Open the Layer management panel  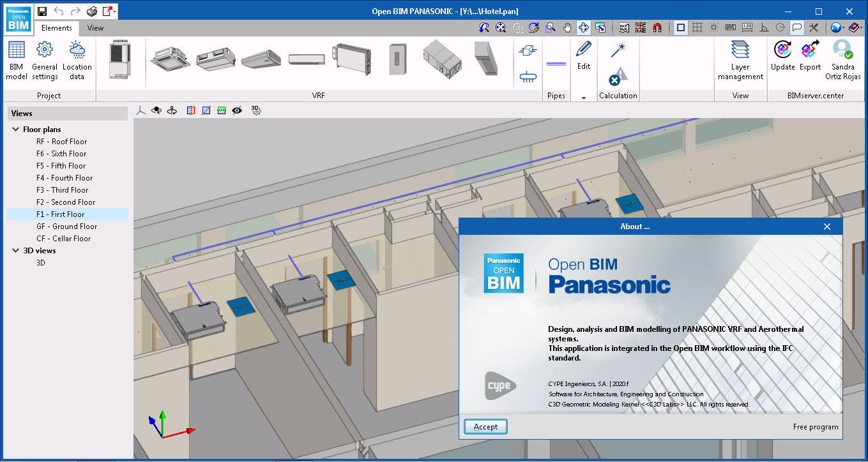[x=740, y=59]
